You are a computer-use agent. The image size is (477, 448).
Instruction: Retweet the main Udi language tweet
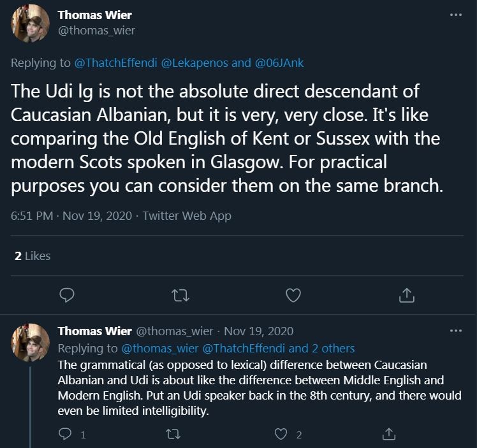pyautogui.click(x=180, y=295)
